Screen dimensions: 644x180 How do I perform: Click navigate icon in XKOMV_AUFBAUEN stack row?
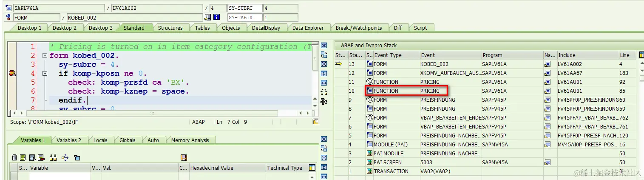click(x=547, y=73)
